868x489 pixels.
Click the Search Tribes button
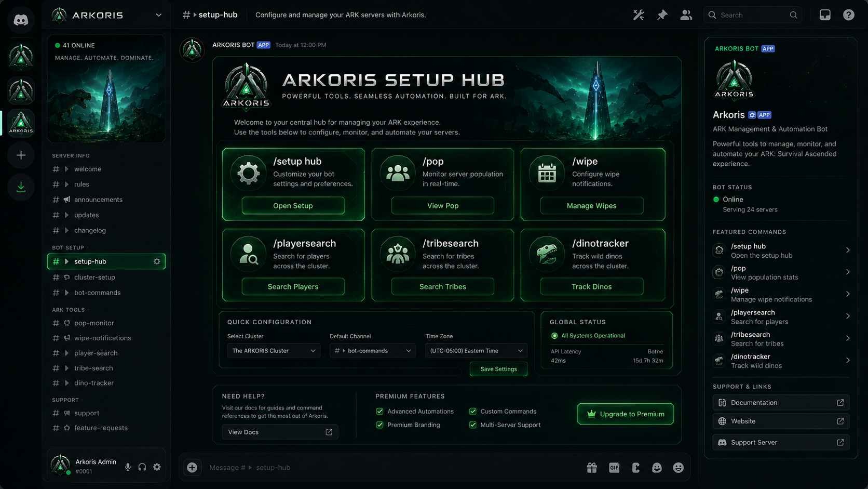pyautogui.click(x=443, y=287)
